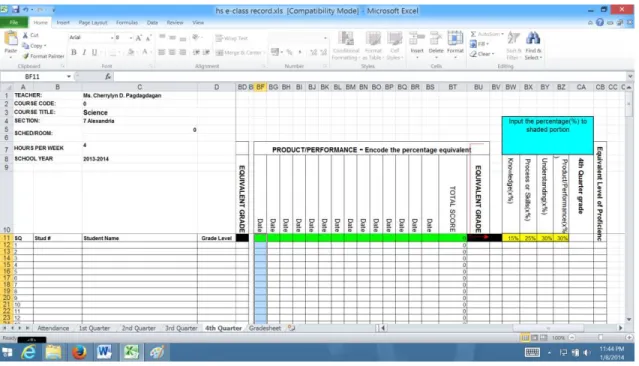
Task: Open the Fill dropdown in Editing group
Action: tap(479, 44)
